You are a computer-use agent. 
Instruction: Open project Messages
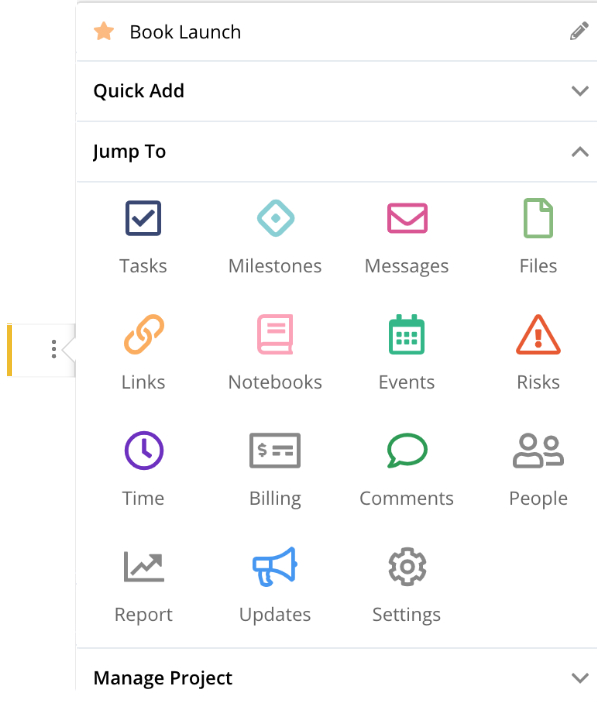tap(407, 237)
